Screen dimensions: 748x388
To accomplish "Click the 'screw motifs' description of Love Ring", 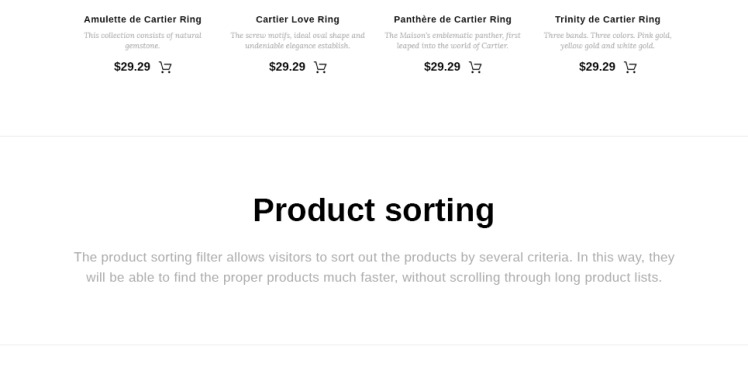I will coord(298,41).
